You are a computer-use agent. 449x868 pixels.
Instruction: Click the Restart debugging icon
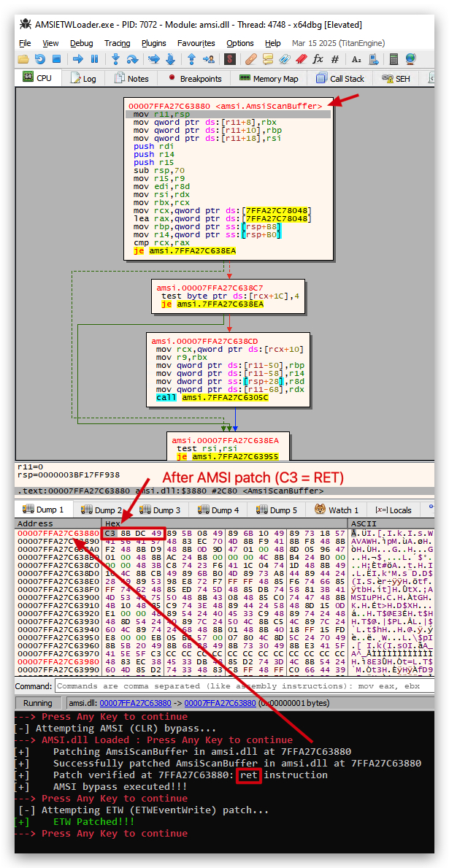(40, 58)
